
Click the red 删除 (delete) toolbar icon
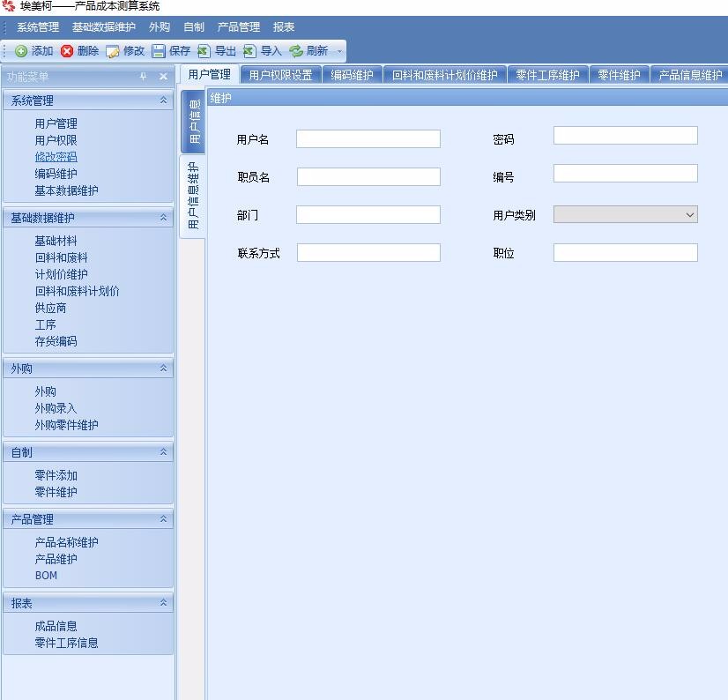tap(67, 51)
